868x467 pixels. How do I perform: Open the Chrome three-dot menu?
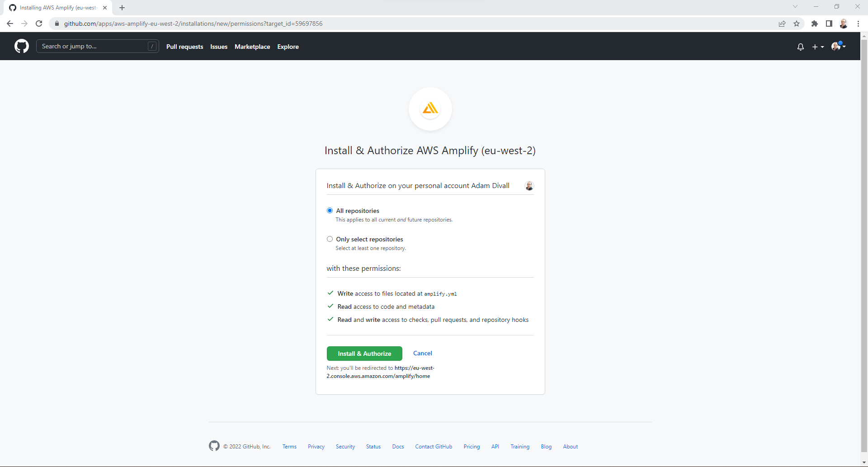(858, 24)
